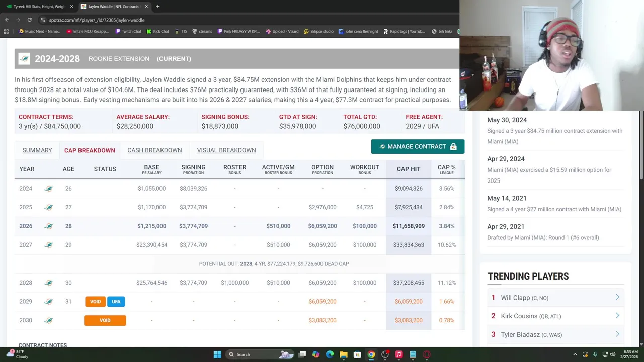Click the Dolphins logo in contract header
The width and height of the screenshot is (644, 362).
click(x=24, y=59)
